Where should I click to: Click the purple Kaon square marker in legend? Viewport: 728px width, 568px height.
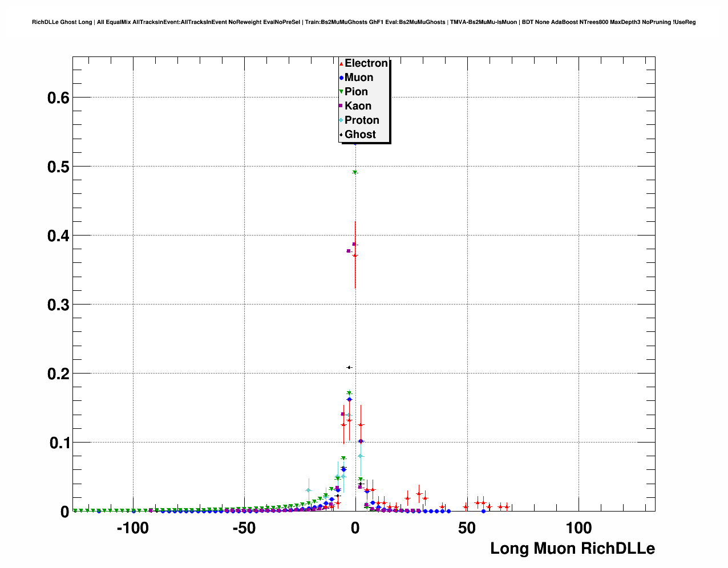[x=341, y=106]
